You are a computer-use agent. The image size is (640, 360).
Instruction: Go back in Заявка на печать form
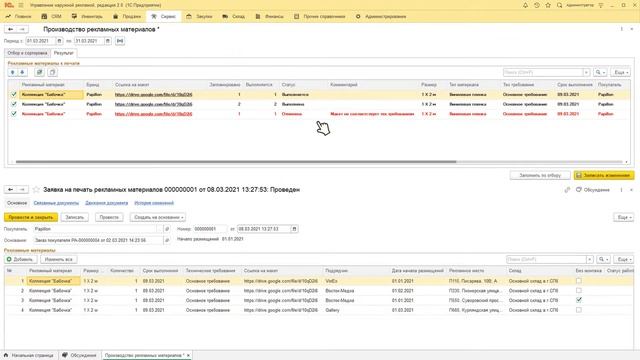point(11,189)
